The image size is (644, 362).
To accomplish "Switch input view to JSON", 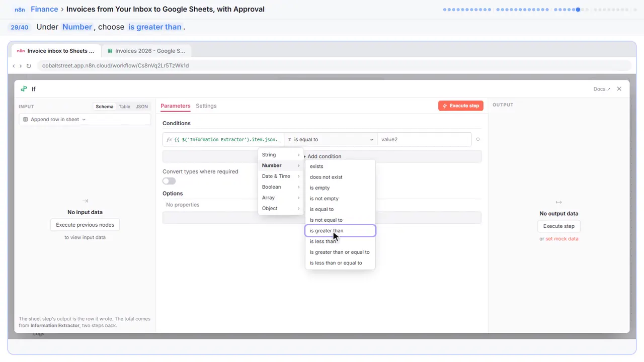I will pyautogui.click(x=142, y=107).
